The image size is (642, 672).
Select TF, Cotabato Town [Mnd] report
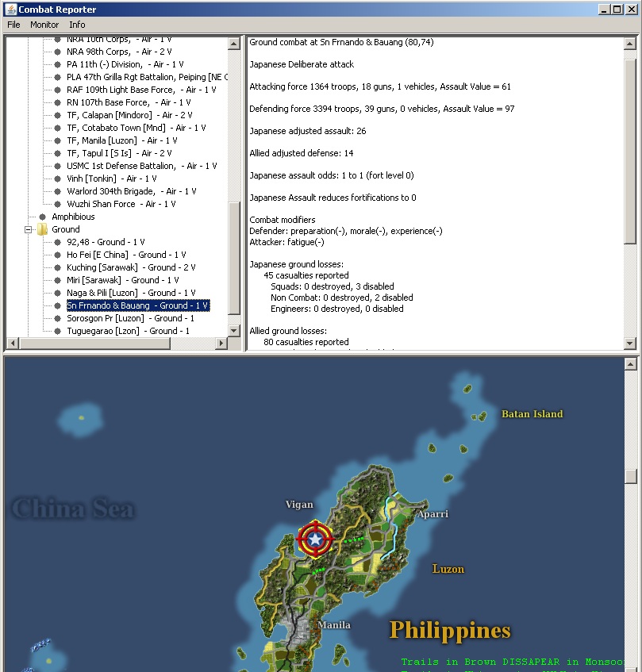[136, 128]
